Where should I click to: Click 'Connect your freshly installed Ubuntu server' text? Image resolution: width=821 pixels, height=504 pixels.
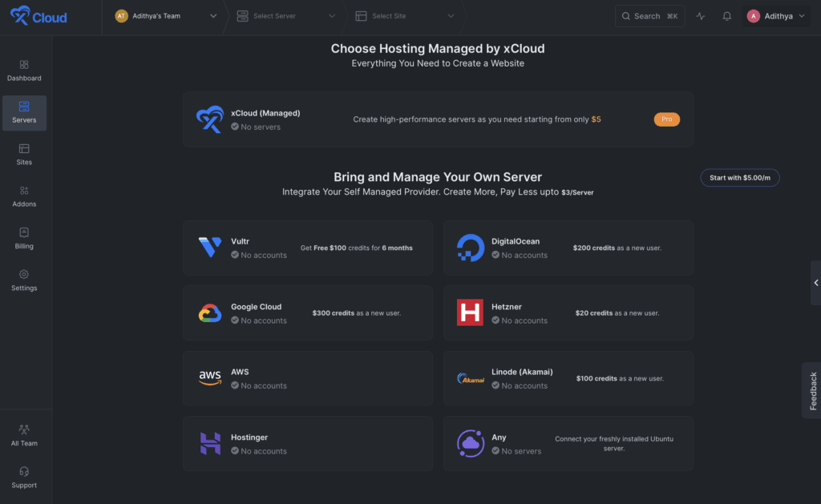(x=614, y=443)
